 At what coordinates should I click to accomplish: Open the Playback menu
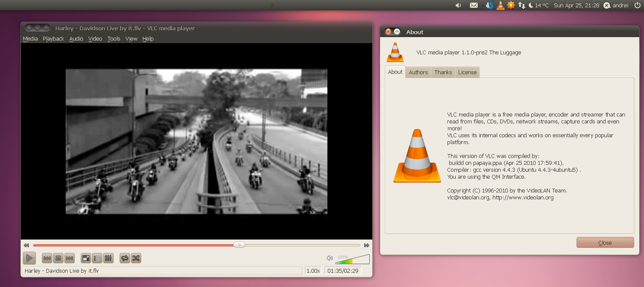tap(53, 39)
